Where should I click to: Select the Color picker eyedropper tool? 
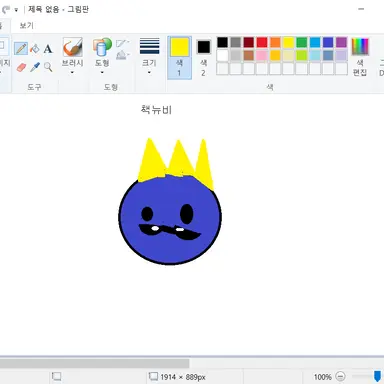[35, 67]
